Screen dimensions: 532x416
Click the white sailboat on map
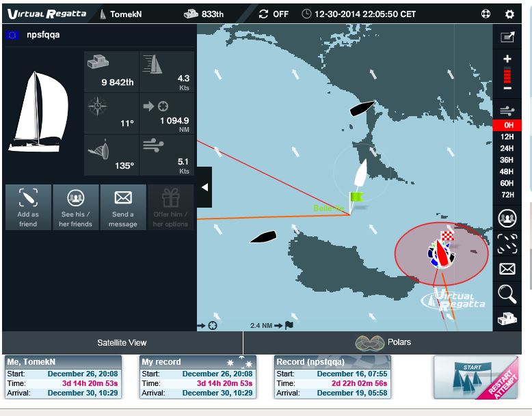[x=360, y=173]
